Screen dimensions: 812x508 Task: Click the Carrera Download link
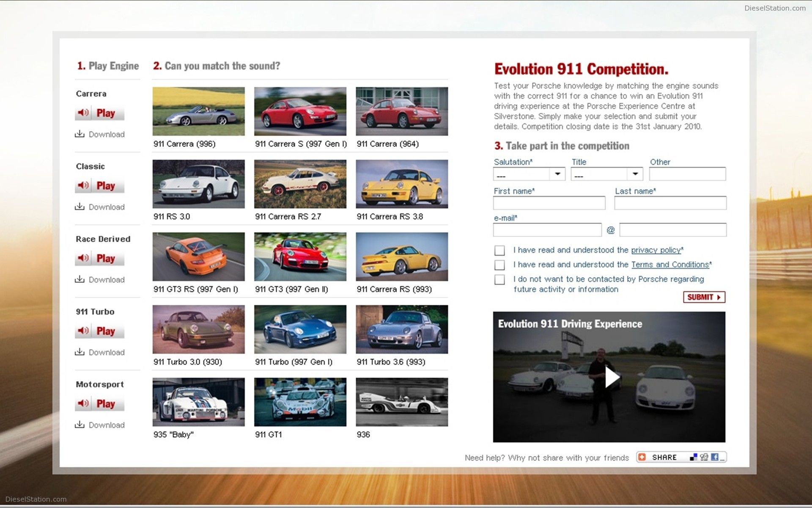(100, 134)
